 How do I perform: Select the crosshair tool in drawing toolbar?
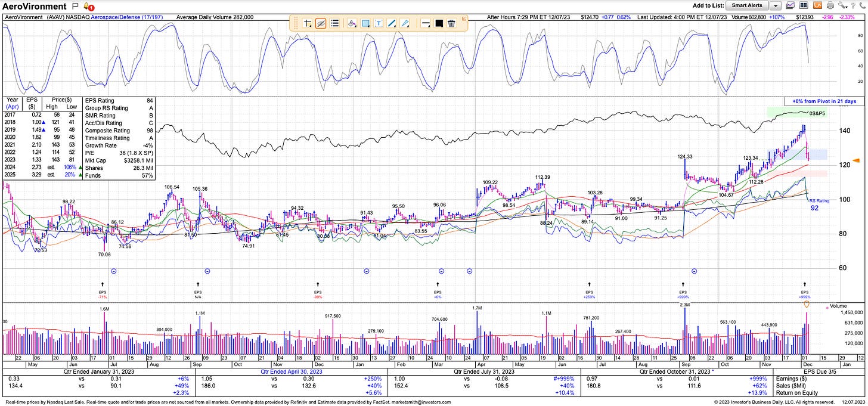pos(308,23)
